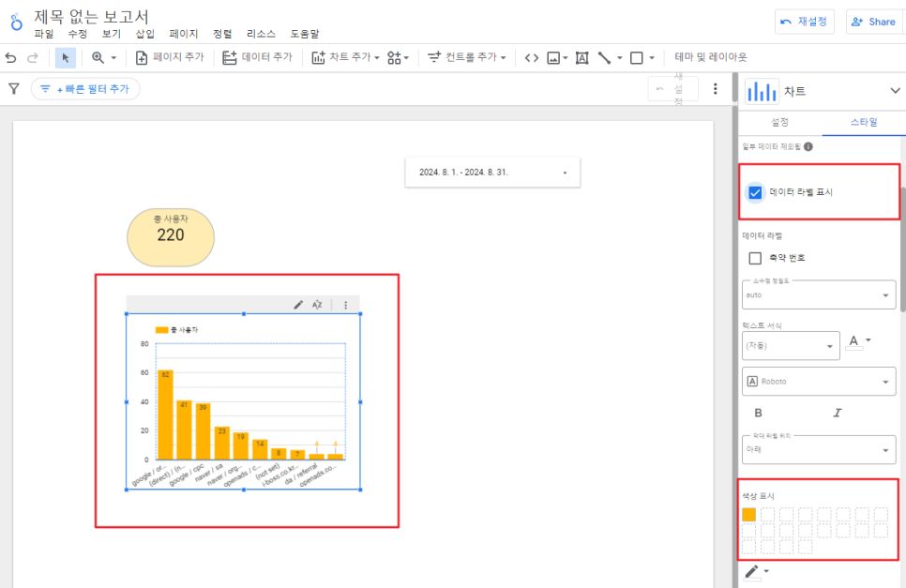Open the text size (자동) dropdown

pyautogui.click(x=791, y=345)
